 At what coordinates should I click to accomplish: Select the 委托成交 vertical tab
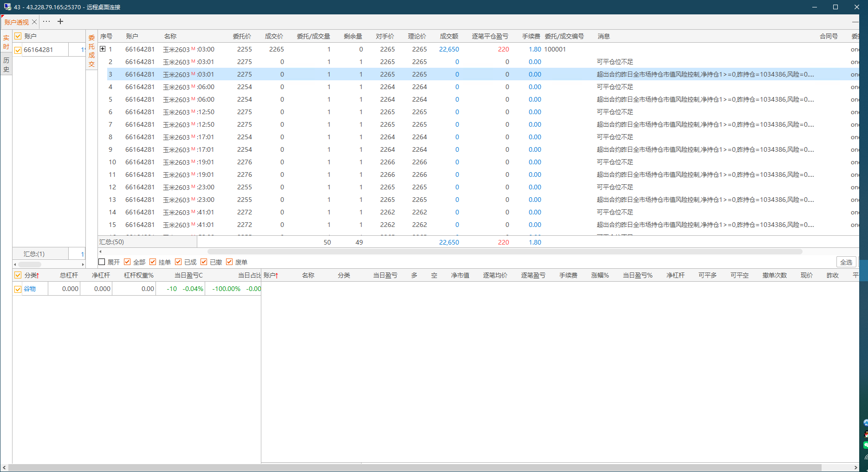91,51
